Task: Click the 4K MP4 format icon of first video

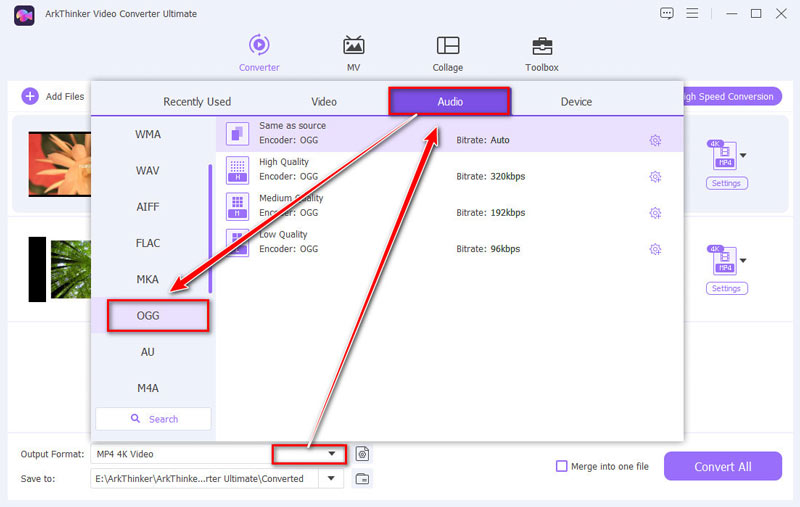Action: tap(723, 155)
